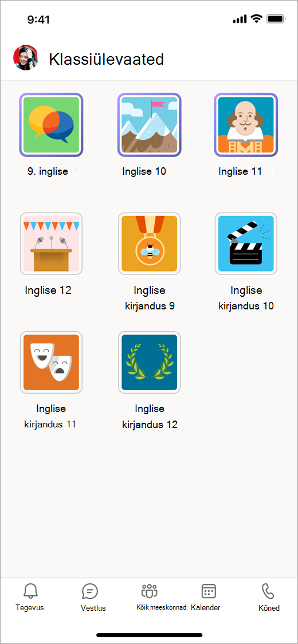298x644 pixels.
Task: Tap the Inglise kirjandus 9 label
Action: coord(150,298)
